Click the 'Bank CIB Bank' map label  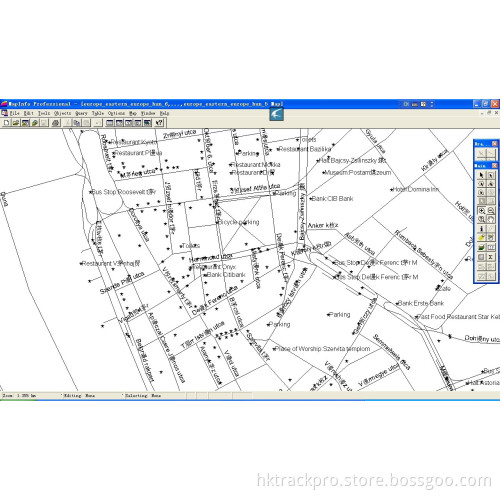tap(332, 199)
